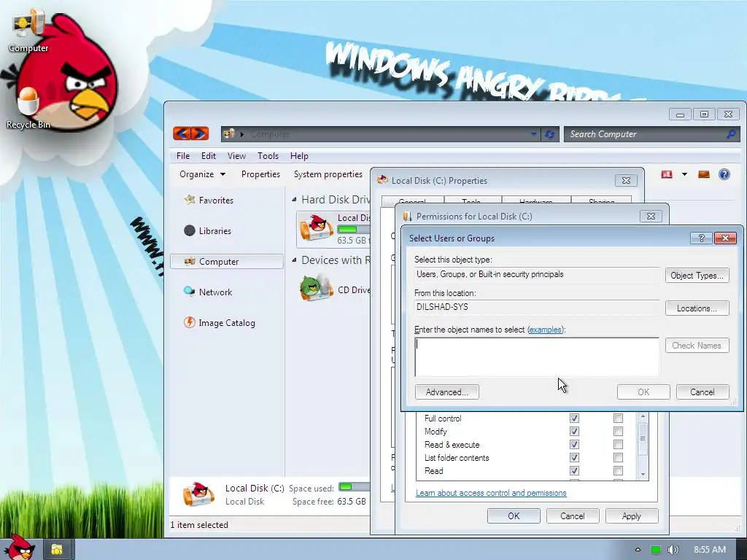Viewport: 747px width, 560px height.
Task: Click the Image Catalog lightning icon
Action: (x=190, y=322)
